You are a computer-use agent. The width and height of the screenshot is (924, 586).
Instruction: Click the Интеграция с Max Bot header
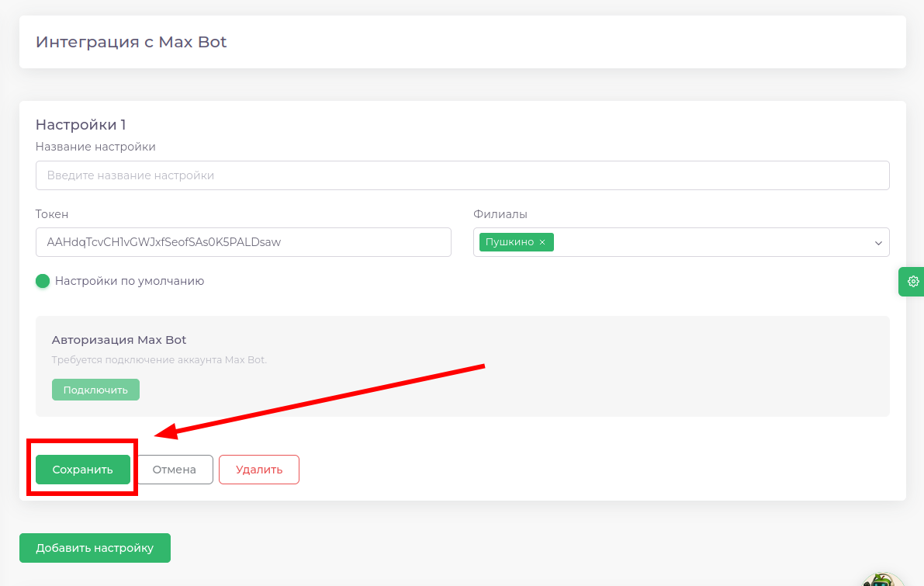[131, 42]
